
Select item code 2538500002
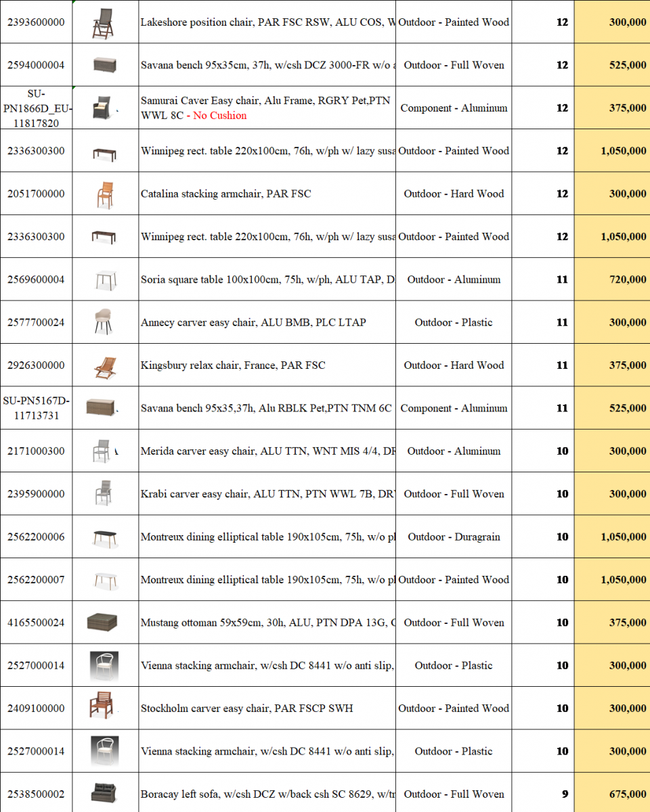coord(37,794)
